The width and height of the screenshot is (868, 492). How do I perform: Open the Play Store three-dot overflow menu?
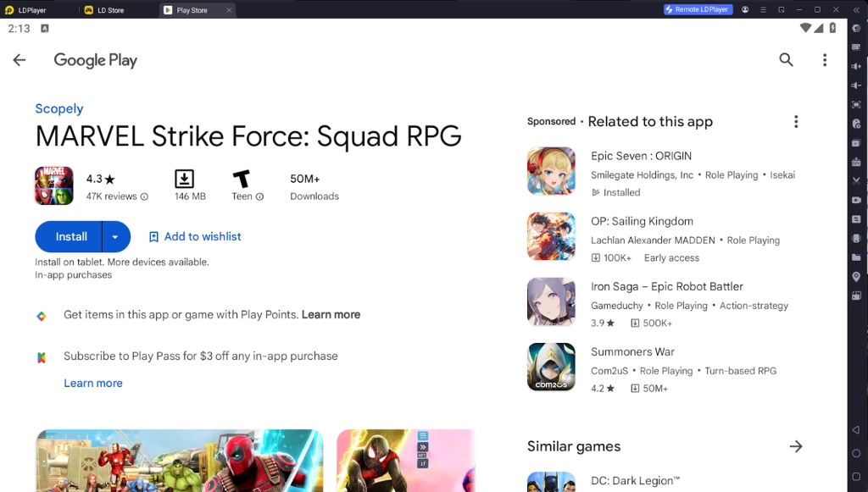[x=824, y=59]
